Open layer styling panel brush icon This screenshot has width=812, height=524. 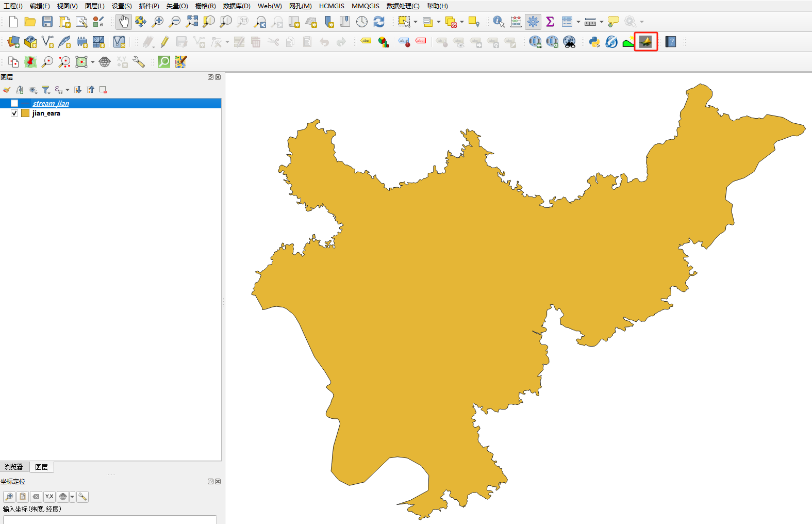pos(7,90)
